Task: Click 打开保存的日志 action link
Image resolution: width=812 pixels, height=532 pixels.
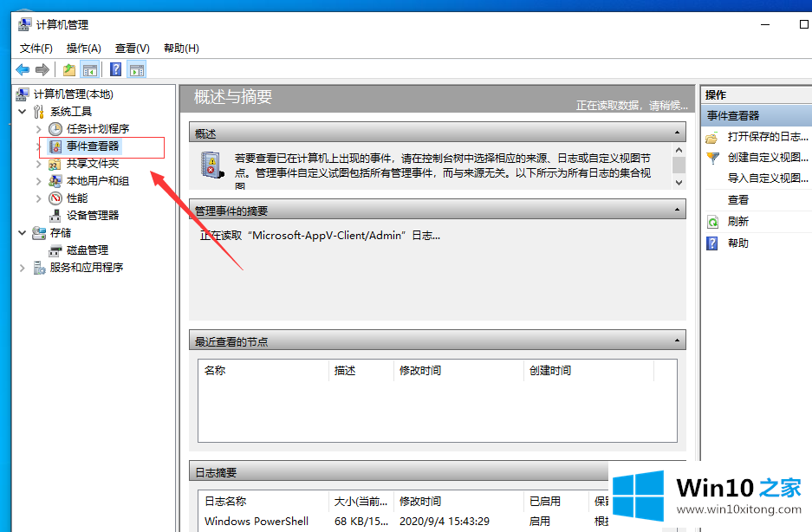Action: tap(768, 137)
